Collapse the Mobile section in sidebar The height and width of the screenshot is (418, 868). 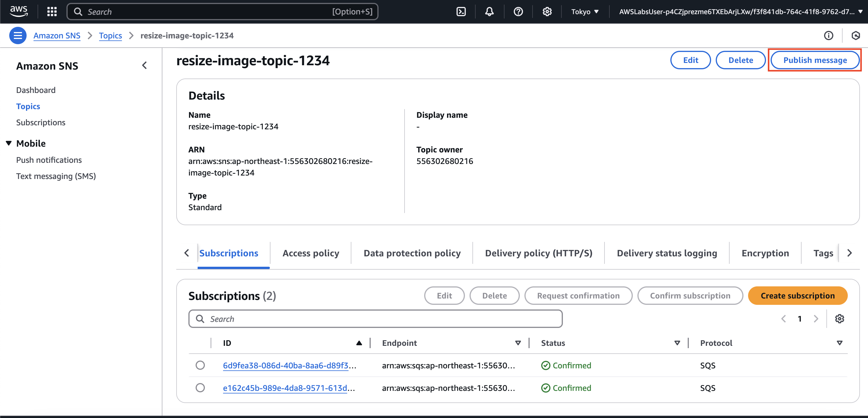(x=9, y=143)
